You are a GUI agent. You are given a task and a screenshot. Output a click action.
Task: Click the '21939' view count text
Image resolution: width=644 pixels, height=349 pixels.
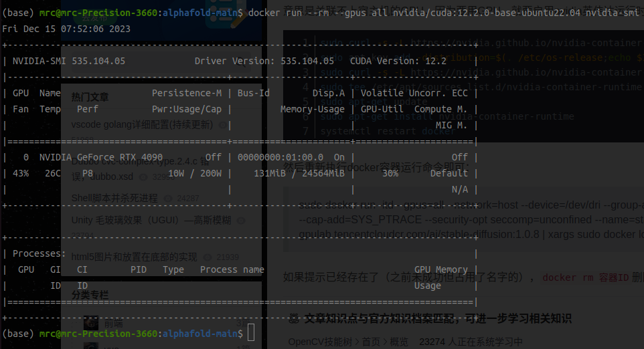pos(228,257)
